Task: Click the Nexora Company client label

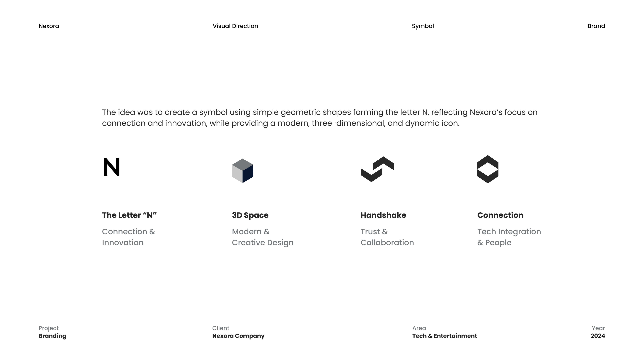Action: 238,336
